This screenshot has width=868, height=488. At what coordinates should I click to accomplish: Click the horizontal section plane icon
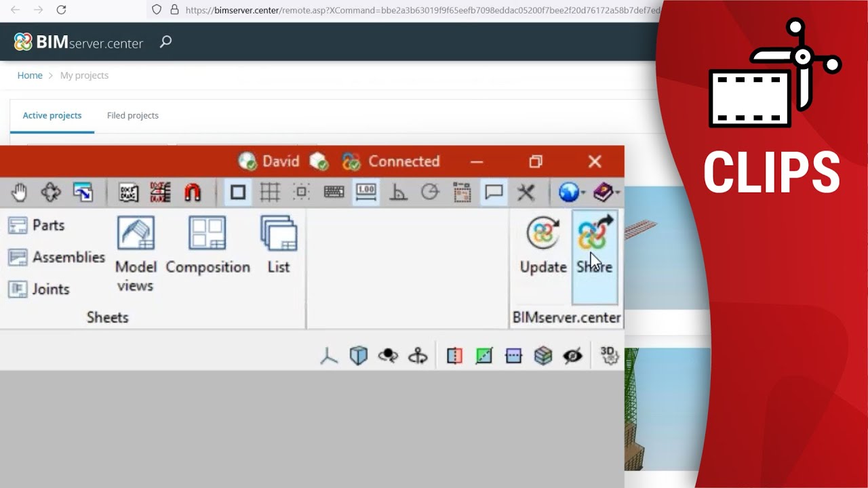pyautogui.click(x=514, y=356)
